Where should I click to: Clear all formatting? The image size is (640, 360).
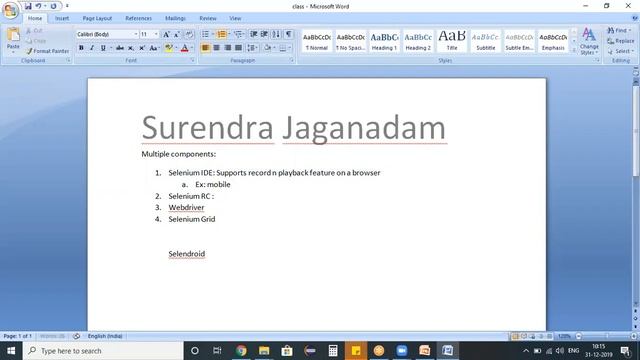pos(189,35)
